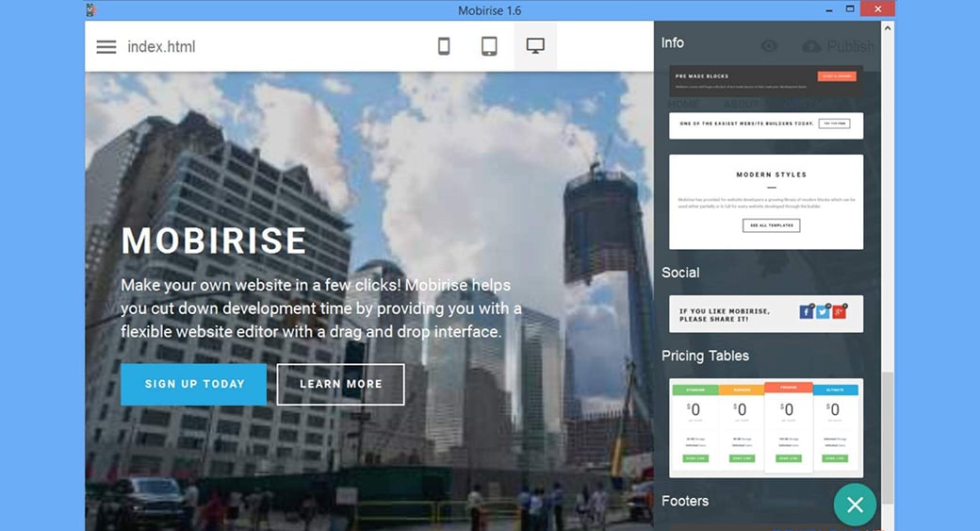Switch to mobile phone preview

point(444,46)
